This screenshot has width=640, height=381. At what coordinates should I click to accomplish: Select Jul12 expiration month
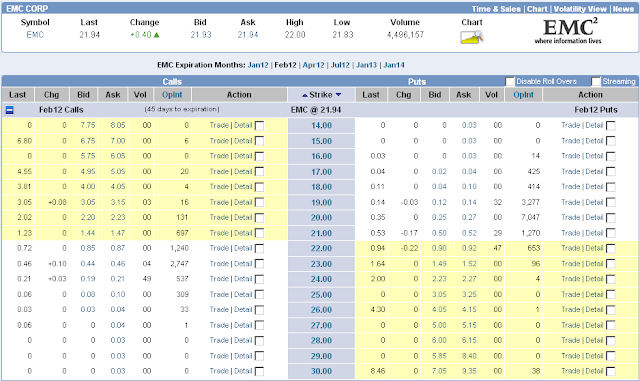(x=340, y=65)
